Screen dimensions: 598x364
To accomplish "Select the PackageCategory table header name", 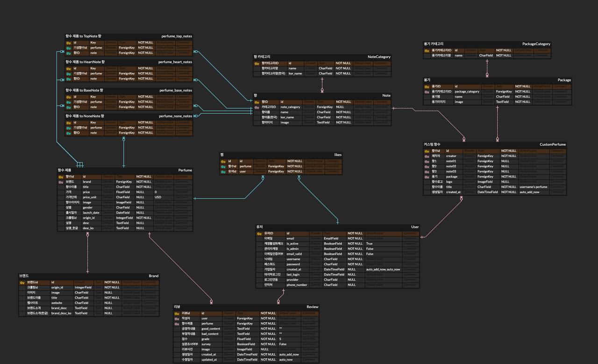I will click(x=536, y=44).
